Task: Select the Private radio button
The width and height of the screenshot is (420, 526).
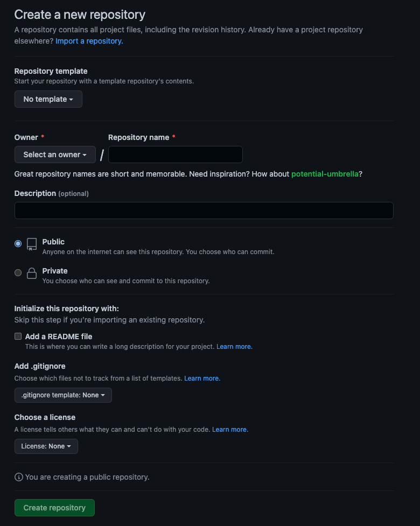Action: coord(18,273)
